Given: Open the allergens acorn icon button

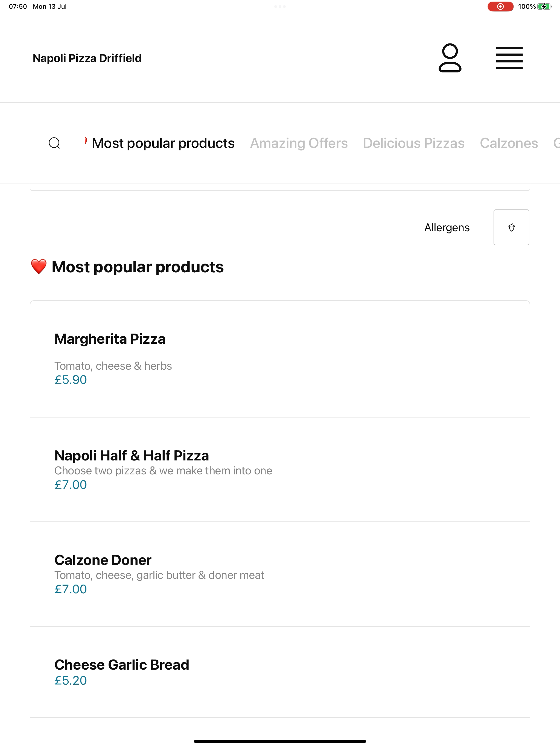Looking at the screenshot, I should pyautogui.click(x=511, y=227).
